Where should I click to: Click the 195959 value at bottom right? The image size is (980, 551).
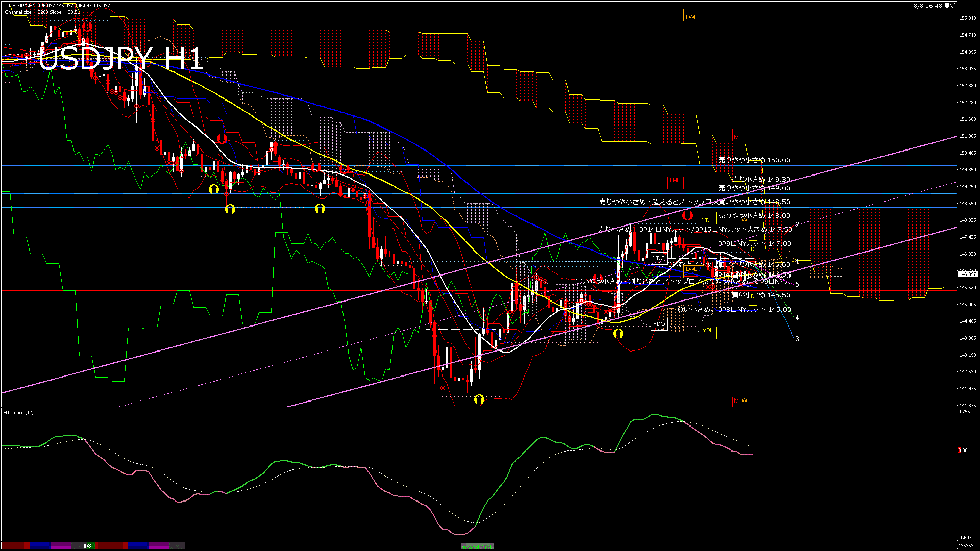pos(966,545)
